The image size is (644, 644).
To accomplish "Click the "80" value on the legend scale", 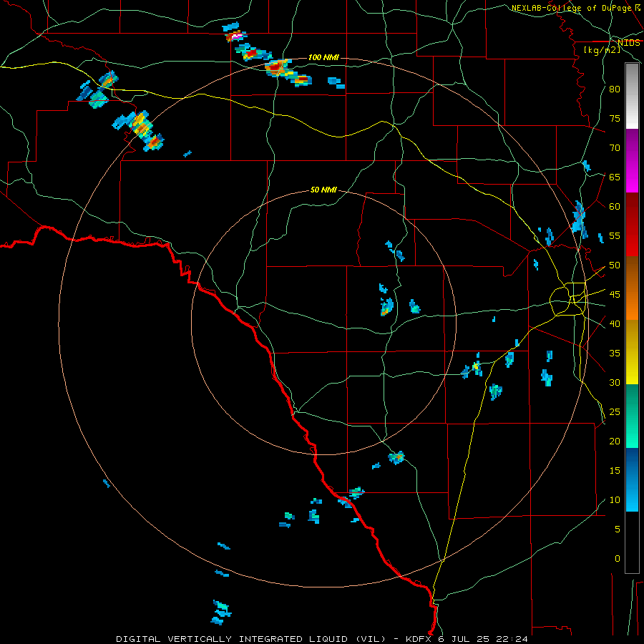I will pyautogui.click(x=615, y=89).
